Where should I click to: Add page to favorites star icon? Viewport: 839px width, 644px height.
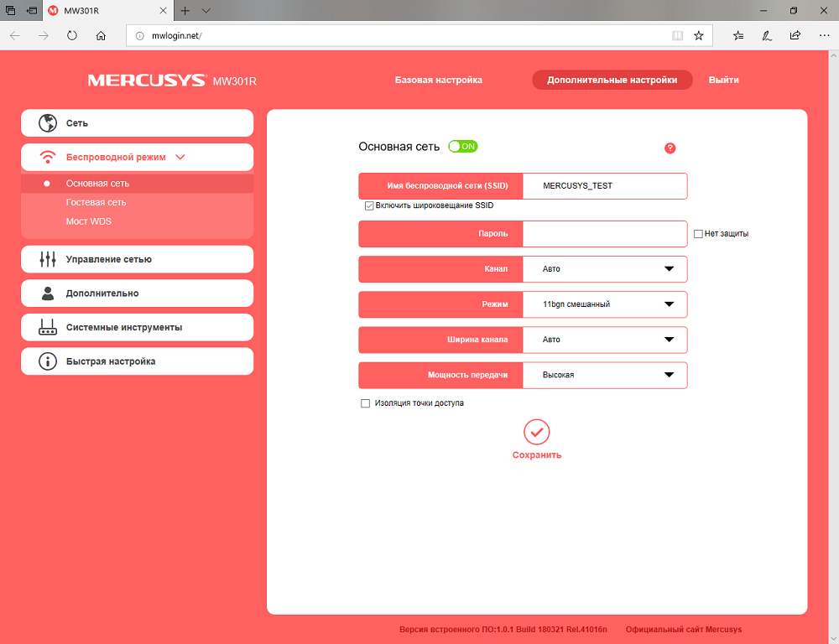tap(698, 36)
